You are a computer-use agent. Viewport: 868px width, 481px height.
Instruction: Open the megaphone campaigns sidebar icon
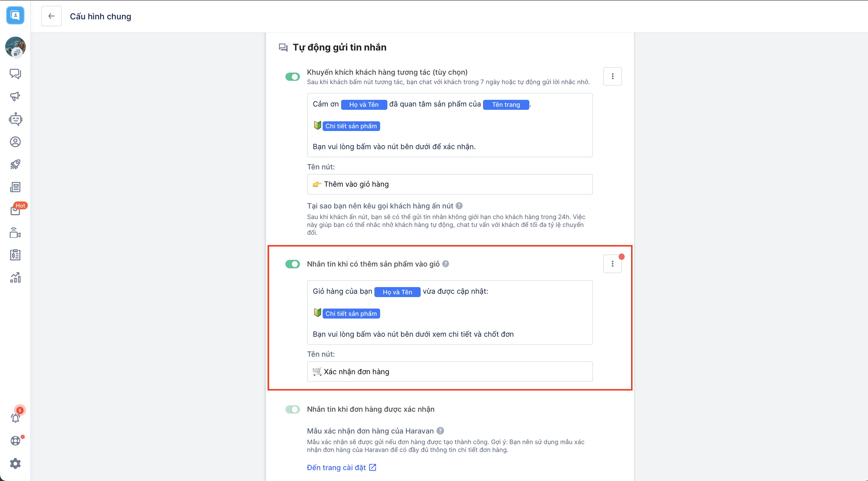click(15, 96)
